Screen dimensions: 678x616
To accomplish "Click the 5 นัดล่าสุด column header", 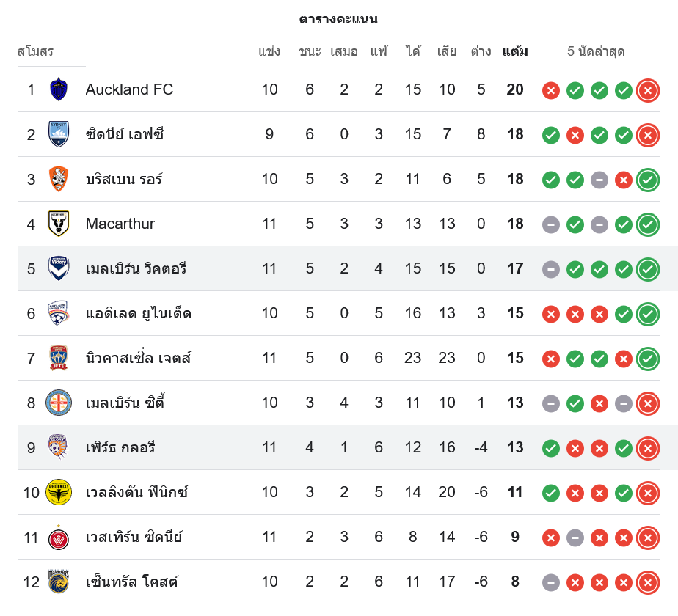I will tap(596, 52).
